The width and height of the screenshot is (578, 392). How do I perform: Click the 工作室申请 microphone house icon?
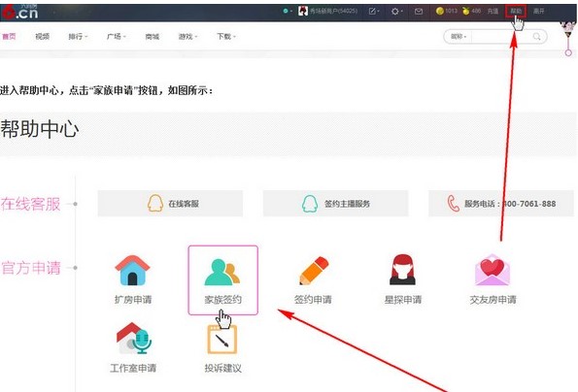point(134,339)
